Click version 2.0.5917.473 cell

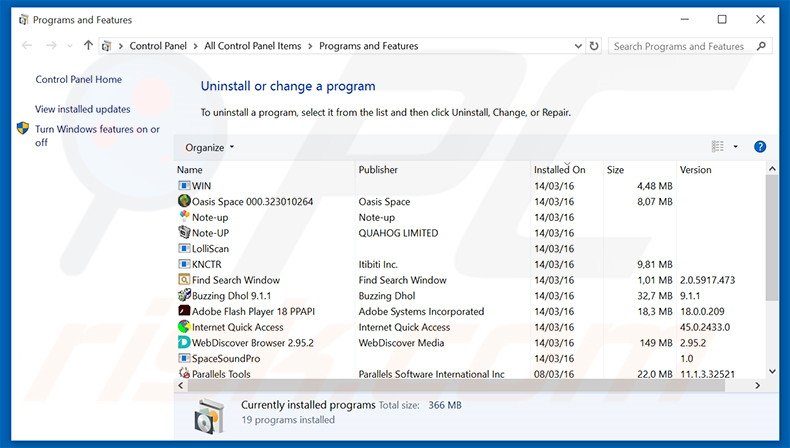(x=707, y=280)
